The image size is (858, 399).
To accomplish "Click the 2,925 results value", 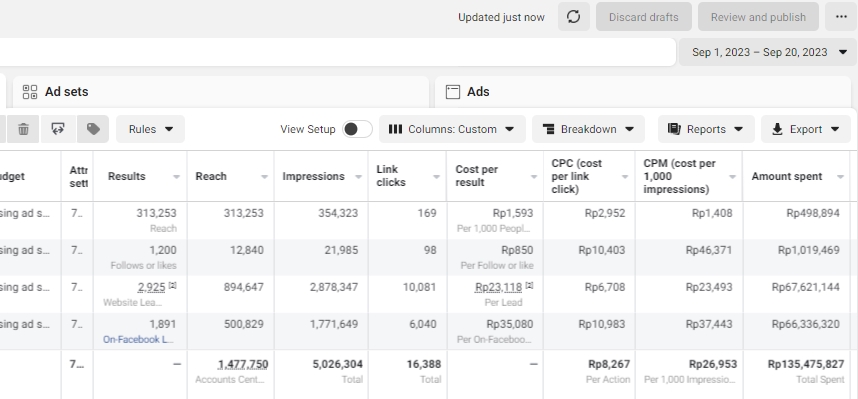I will (x=151, y=287).
